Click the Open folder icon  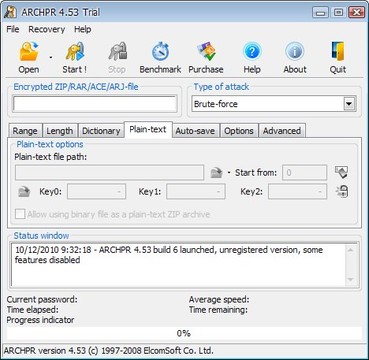(x=29, y=52)
